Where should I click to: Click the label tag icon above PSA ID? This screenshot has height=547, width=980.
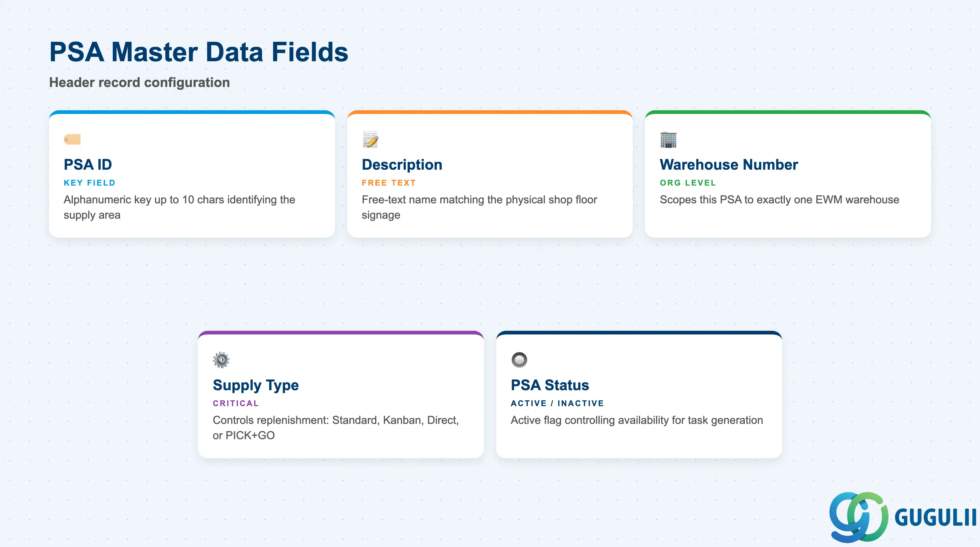(72, 139)
